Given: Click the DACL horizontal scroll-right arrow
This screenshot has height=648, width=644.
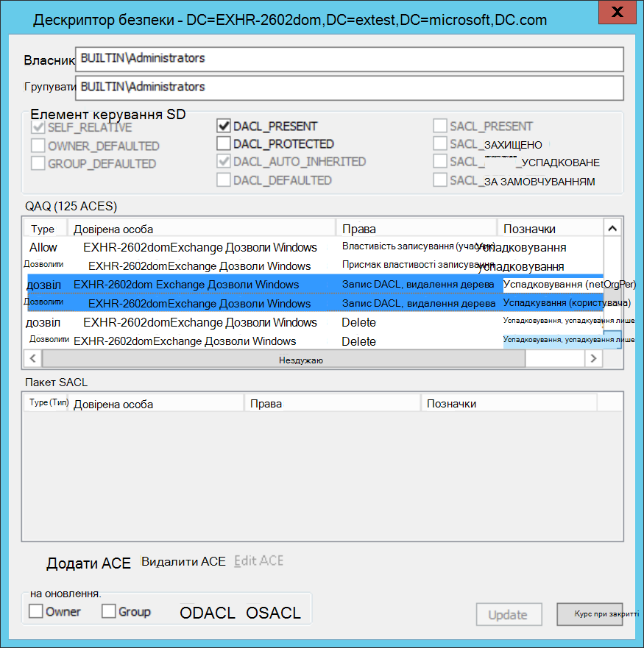Looking at the screenshot, I should tap(593, 358).
